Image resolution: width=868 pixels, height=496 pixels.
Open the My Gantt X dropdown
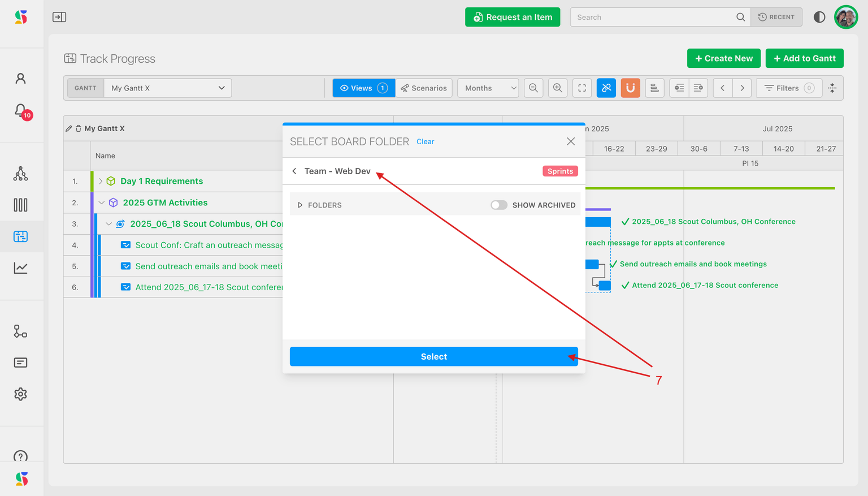[x=167, y=88]
